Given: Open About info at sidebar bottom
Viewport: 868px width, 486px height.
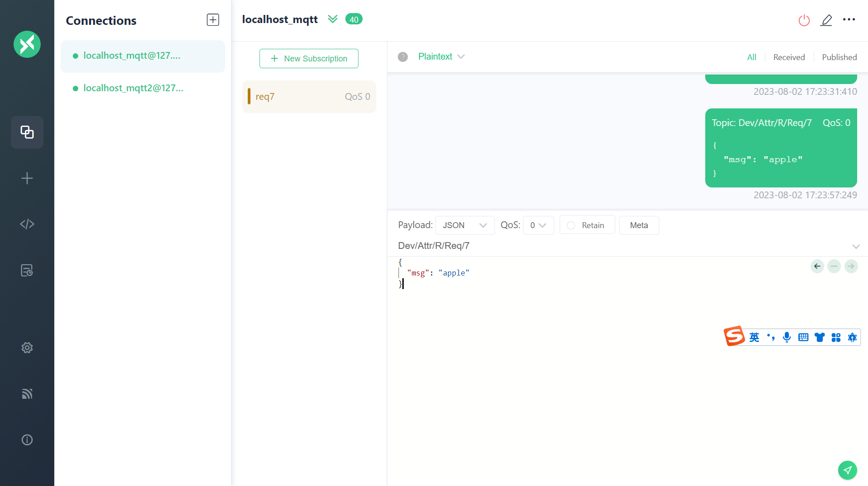Looking at the screenshot, I should (27, 439).
